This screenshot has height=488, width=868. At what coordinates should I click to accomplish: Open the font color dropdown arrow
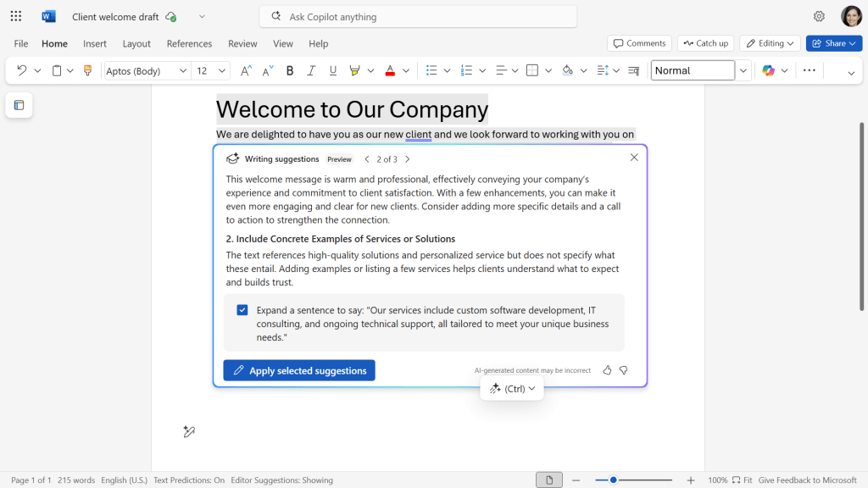(x=405, y=70)
